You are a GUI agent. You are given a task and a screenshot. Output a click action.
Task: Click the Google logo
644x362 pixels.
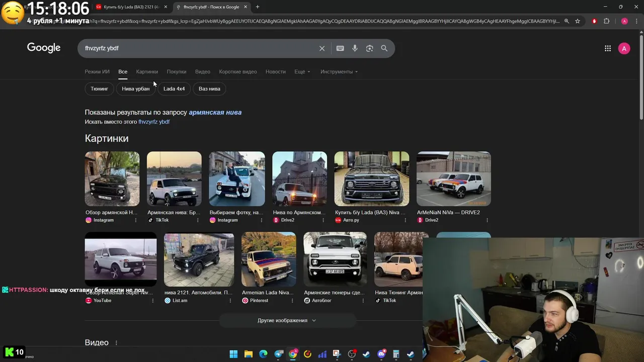[44, 48]
